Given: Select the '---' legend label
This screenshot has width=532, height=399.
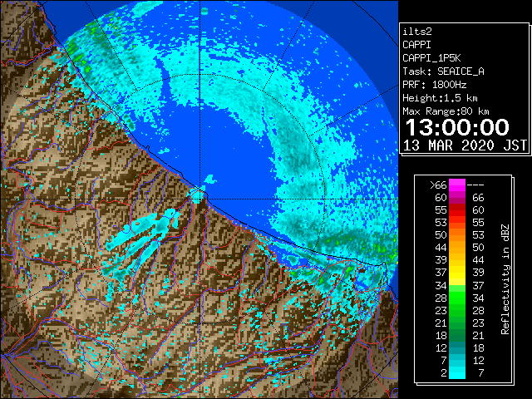Looking at the screenshot, I should pyautogui.click(x=475, y=185).
